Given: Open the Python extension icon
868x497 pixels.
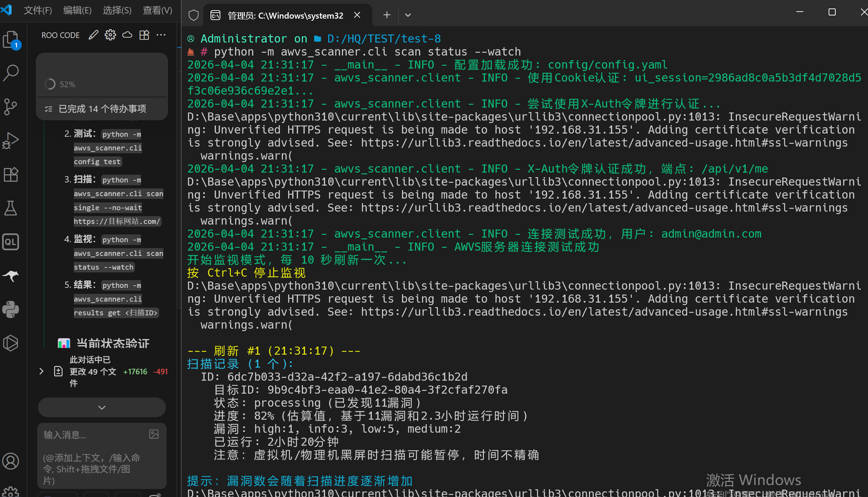Looking at the screenshot, I should 11,310.
